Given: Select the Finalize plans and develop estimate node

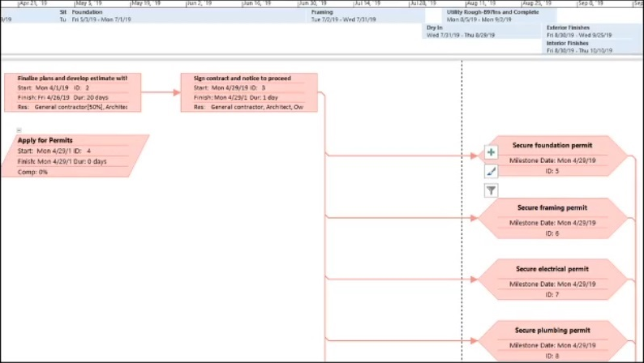Looking at the screenshot, I should [72, 92].
